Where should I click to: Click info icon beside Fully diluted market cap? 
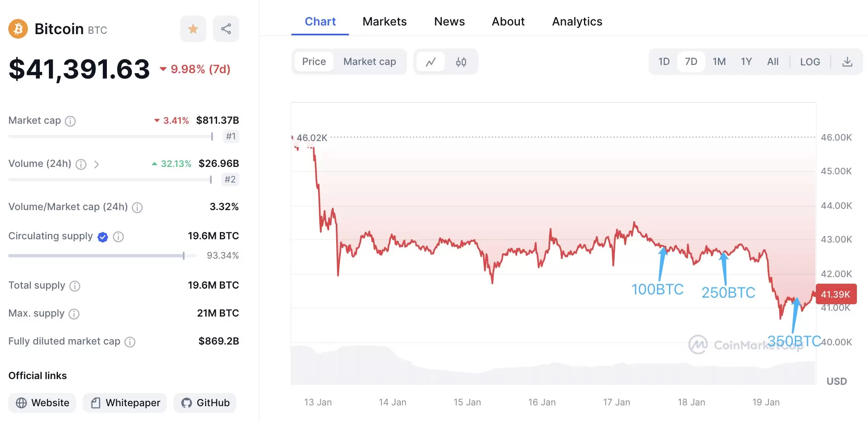coord(130,342)
